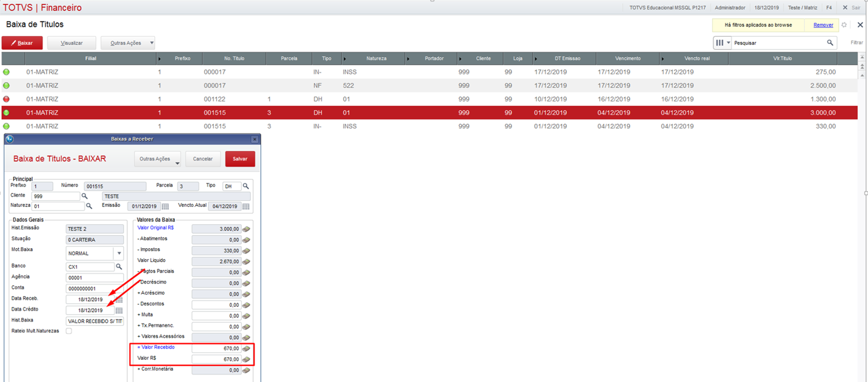Click calculator icon next to Valor Recebido
This screenshot has height=382, width=868.
click(x=246, y=349)
